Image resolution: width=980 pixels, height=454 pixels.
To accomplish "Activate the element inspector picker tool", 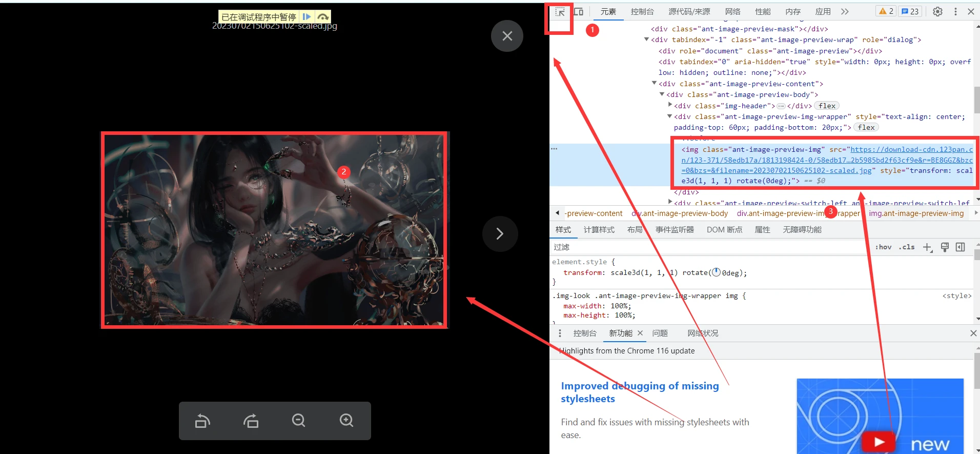I will [x=560, y=12].
